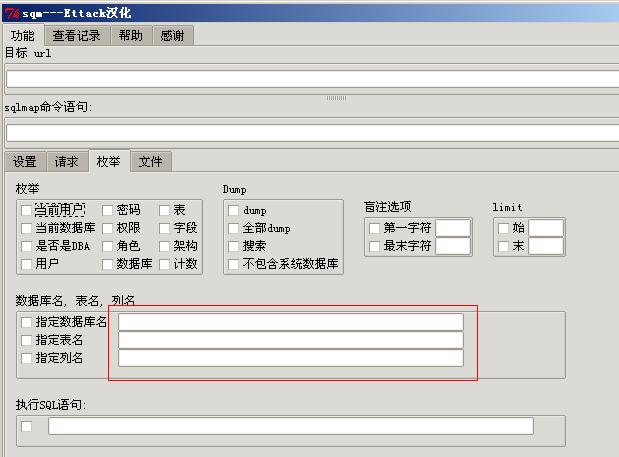Toggle the 是否是DBA checkbox
Image resolution: width=619 pixels, height=457 pixels.
(x=26, y=246)
